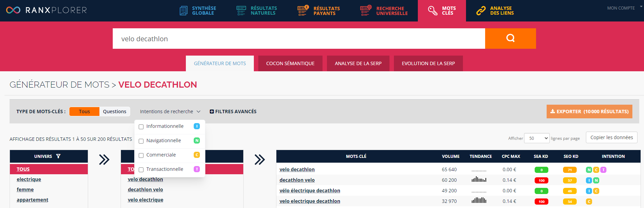Sort by CPC Max column header
The width and height of the screenshot is (644, 208).
[x=511, y=157]
